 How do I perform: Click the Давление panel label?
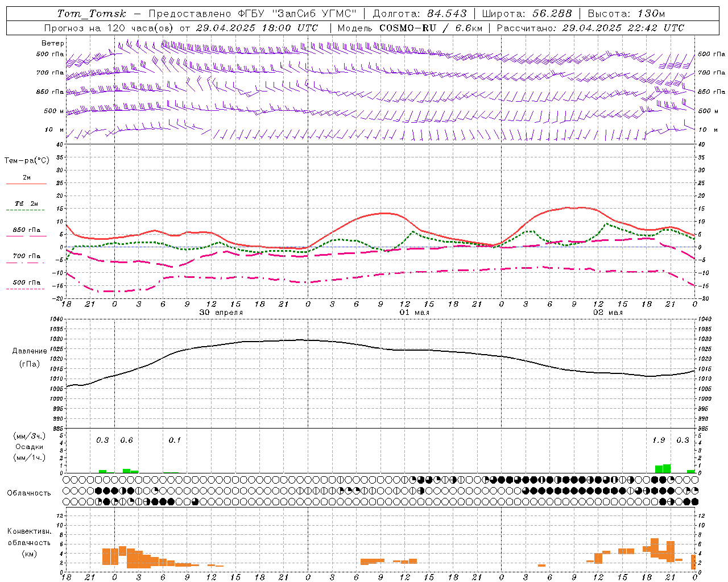(30, 351)
